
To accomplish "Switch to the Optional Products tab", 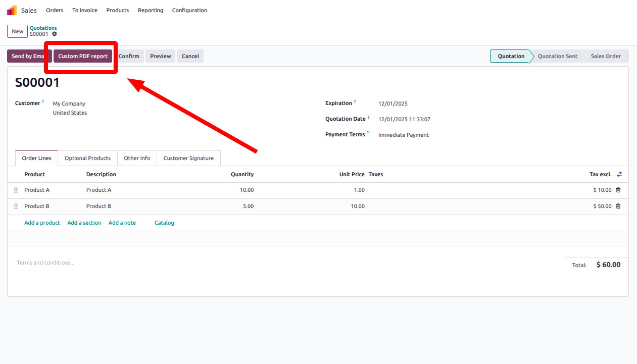I will click(87, 159).
